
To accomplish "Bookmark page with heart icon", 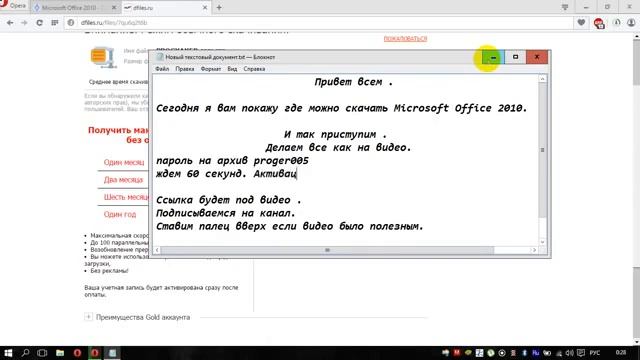I will tap(581, 23).
